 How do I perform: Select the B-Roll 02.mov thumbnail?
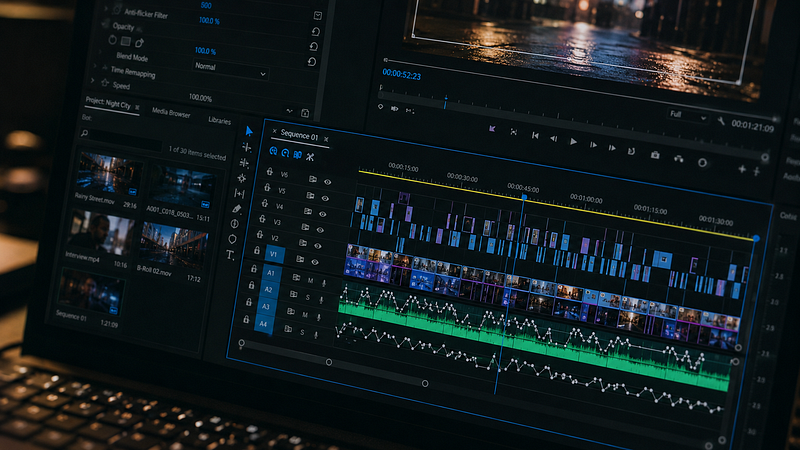pyautogui.click(x=173, y=244)
